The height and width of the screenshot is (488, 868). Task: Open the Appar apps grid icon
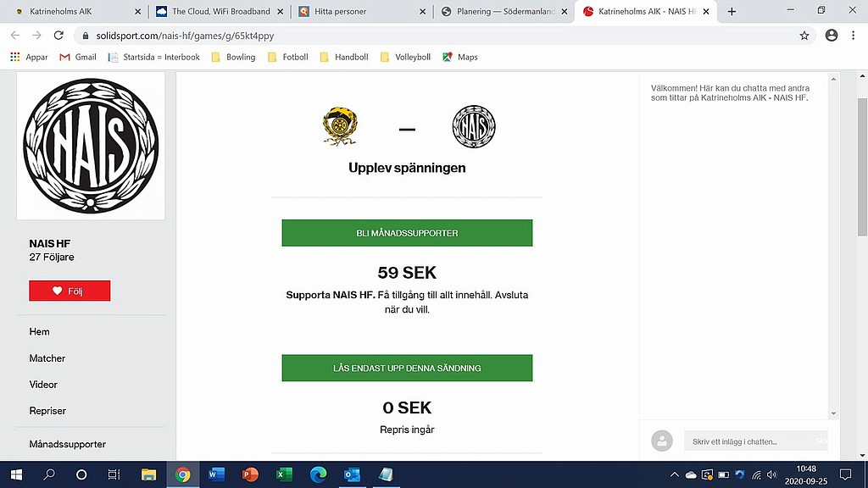pyautogui.click(x=15, y=57)
